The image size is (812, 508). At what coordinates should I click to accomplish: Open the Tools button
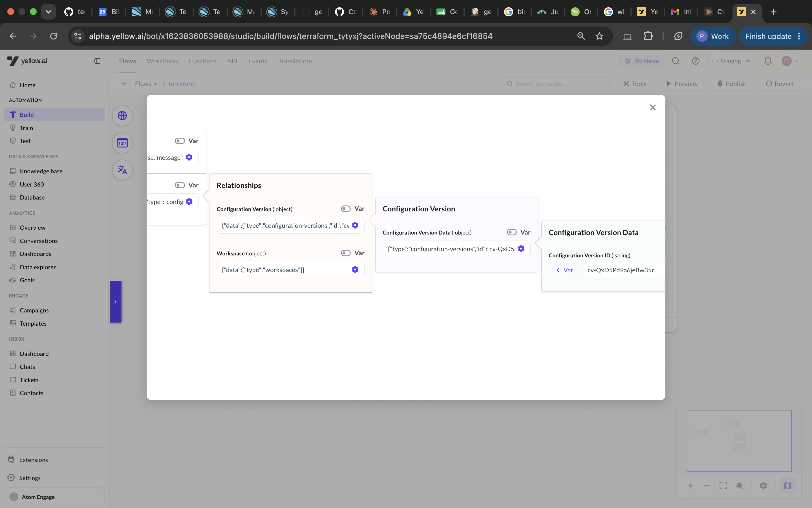coord(634,84)
